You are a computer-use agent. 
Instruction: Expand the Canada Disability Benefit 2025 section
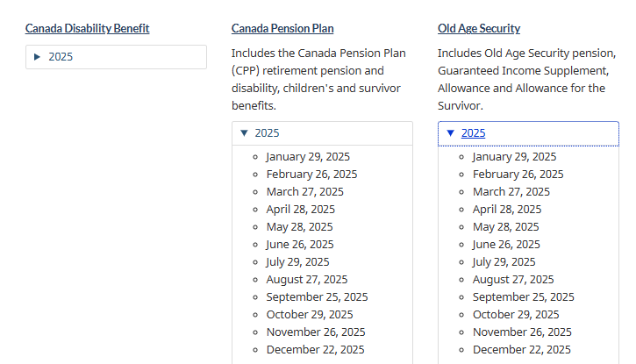(61, 57)
